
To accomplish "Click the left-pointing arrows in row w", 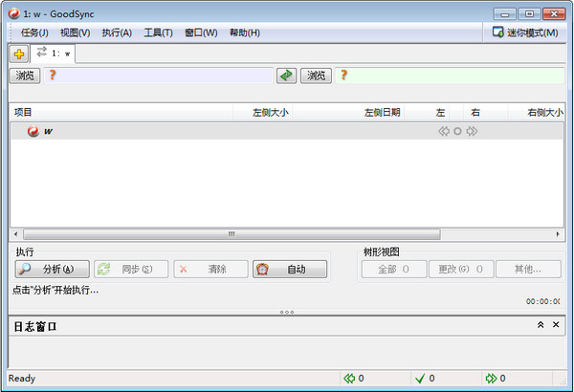I will coord(444,131).
